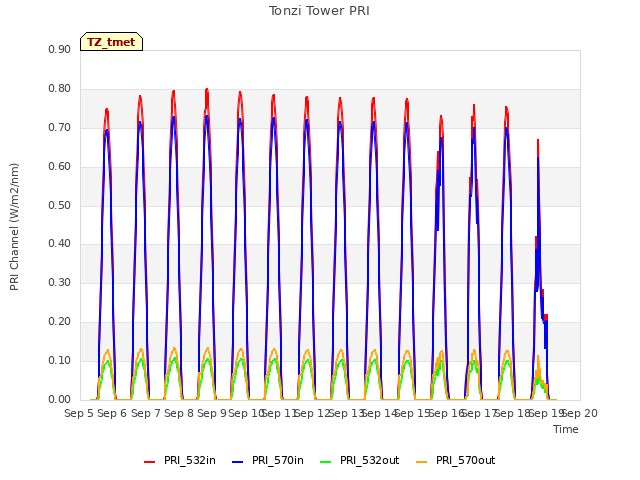640x480 pixels.
Task: Click the PRI_532in red legend swatch
Action: coord(149,461)
